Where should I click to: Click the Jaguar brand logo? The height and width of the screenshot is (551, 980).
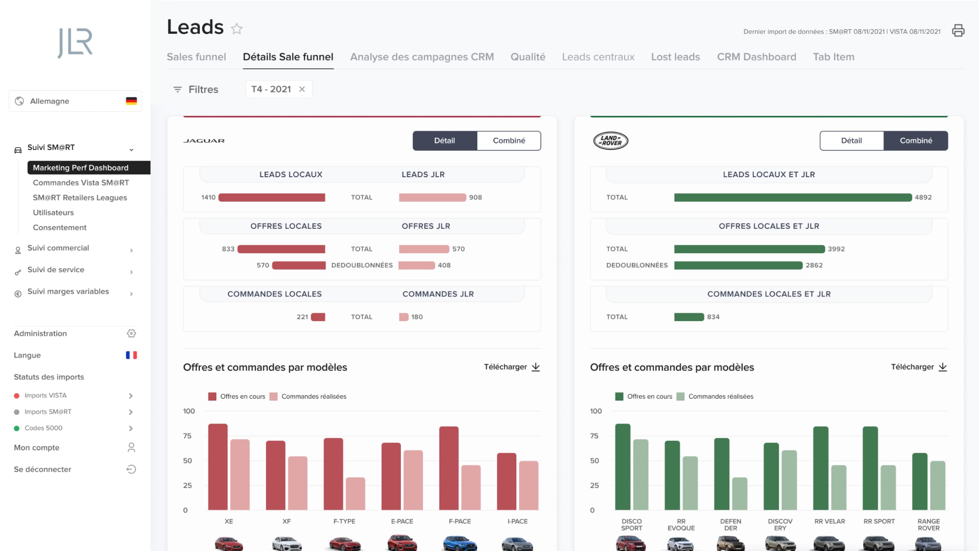point(204,141)
